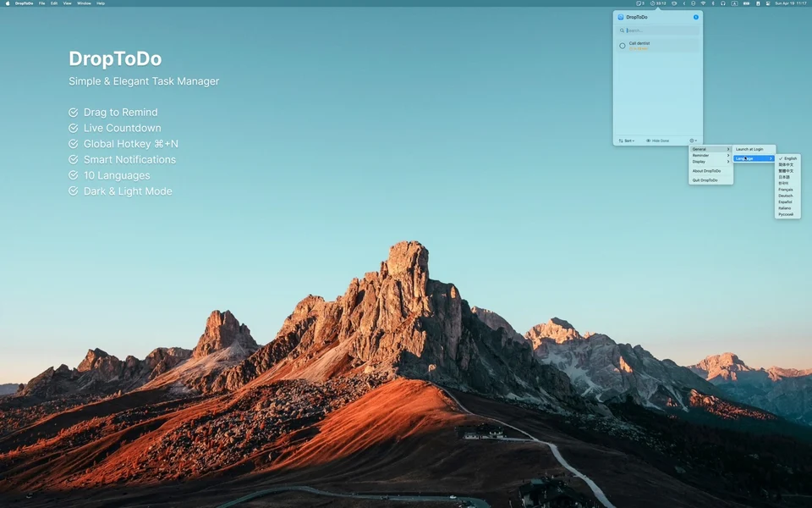
Task: Toggle Launch at Login
Action: [754, 149]
